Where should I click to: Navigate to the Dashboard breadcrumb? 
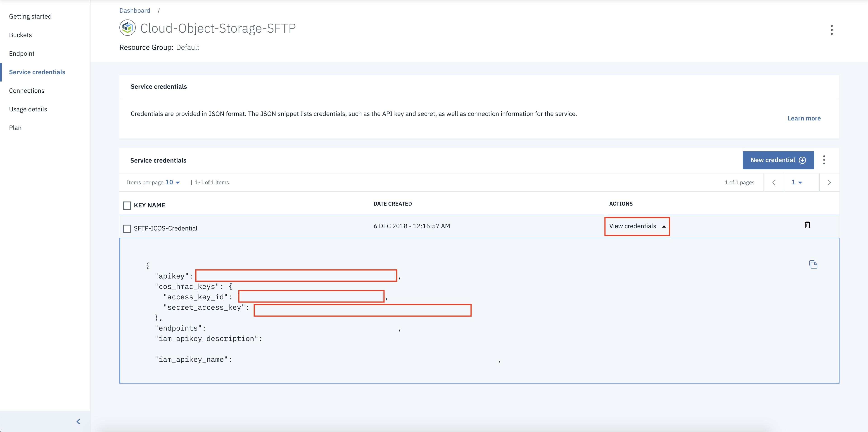(x=135, y=10)
